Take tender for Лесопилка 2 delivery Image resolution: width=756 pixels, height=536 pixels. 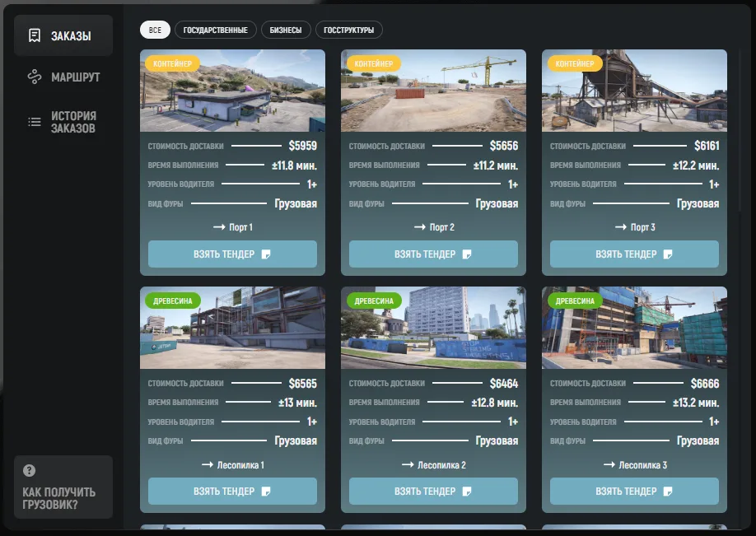433,492
